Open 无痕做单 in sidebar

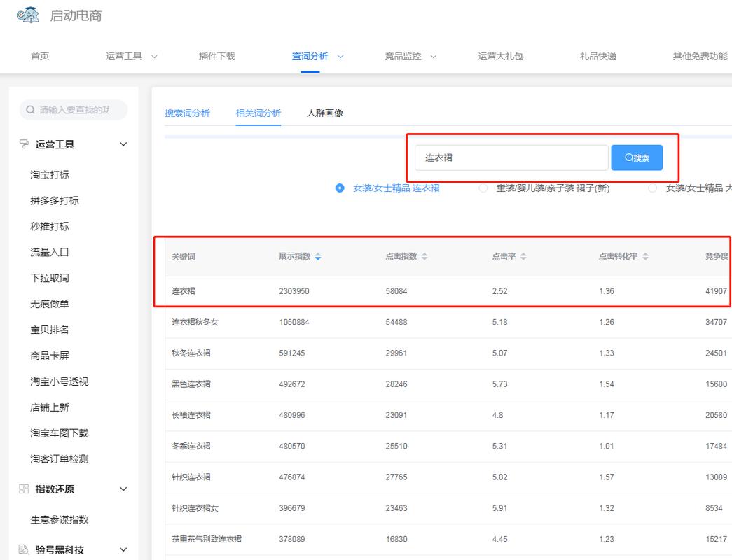coord(50,304)
